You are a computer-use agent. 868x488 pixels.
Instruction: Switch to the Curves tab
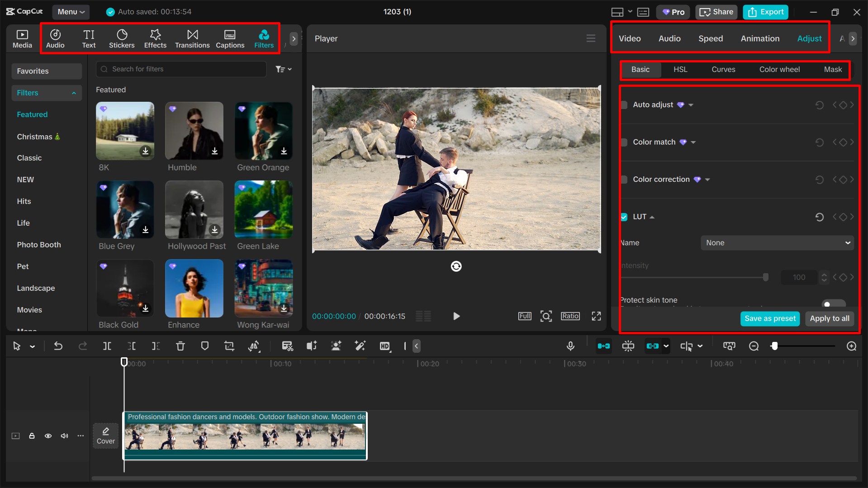click(723, 69)
